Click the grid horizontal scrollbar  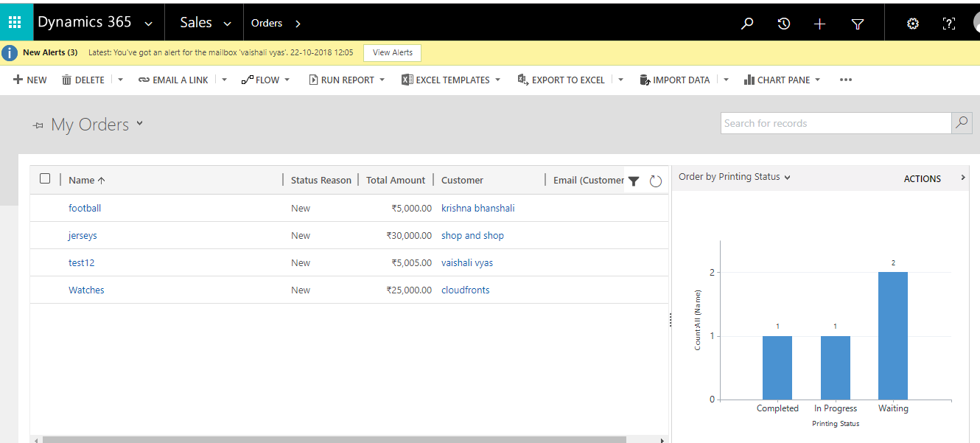tap(335, 439)
